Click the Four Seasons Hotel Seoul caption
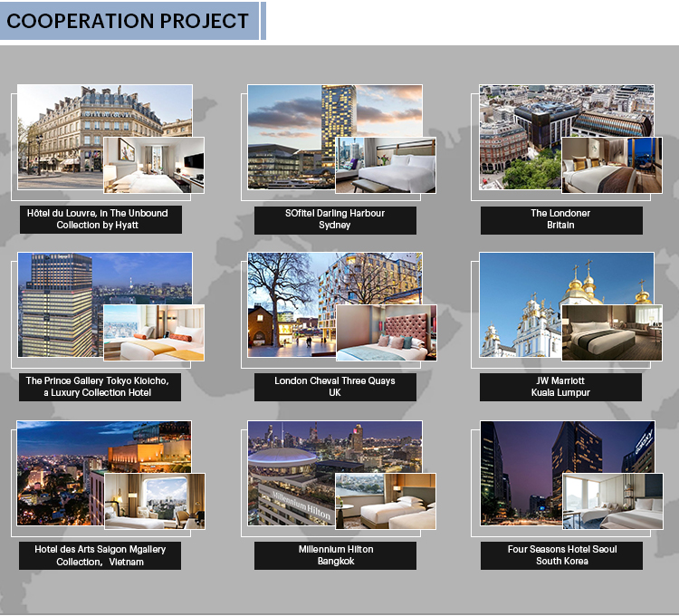Image resolution: width=679 pixels, height=616 pixels. click(561, 555)
